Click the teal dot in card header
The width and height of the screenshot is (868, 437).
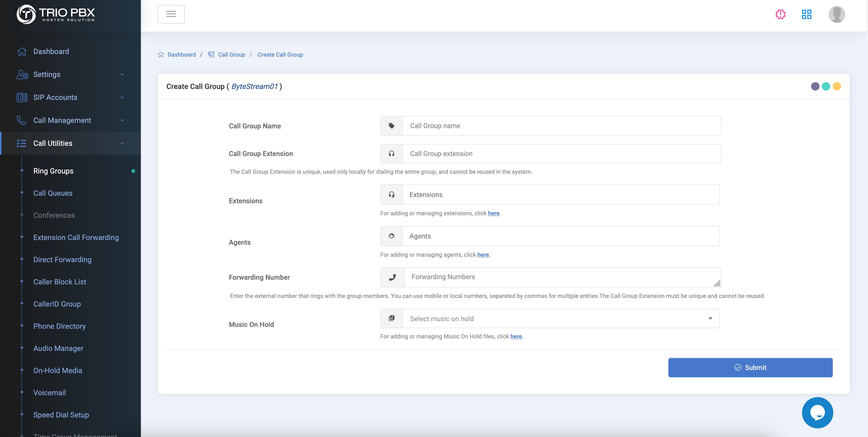click(825, 87)
